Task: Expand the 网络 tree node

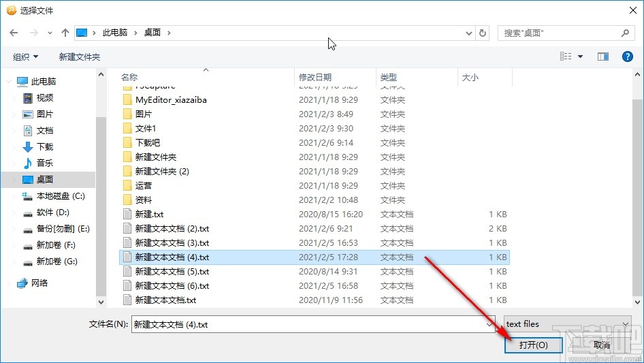Action: coord(9,283)
